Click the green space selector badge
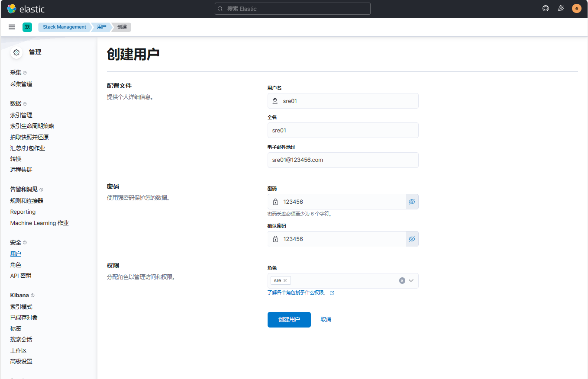588x379 pixels. click(x=27, y=27)
